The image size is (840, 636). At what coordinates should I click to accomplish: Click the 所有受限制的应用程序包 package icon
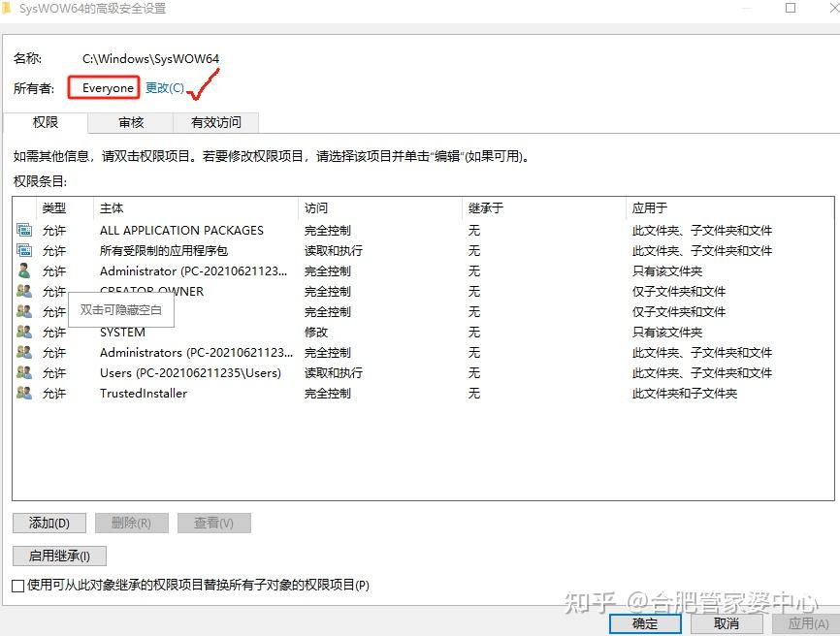[x=24, y=250]
